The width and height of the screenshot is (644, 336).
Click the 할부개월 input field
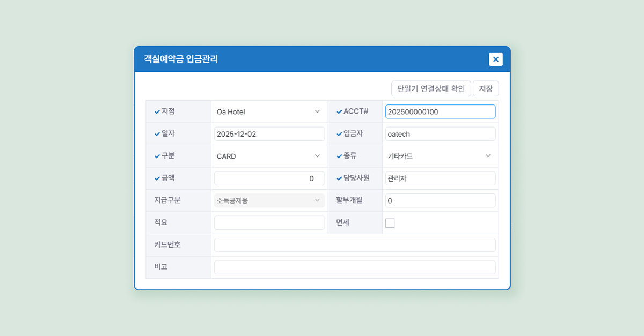tap(440, 200)
